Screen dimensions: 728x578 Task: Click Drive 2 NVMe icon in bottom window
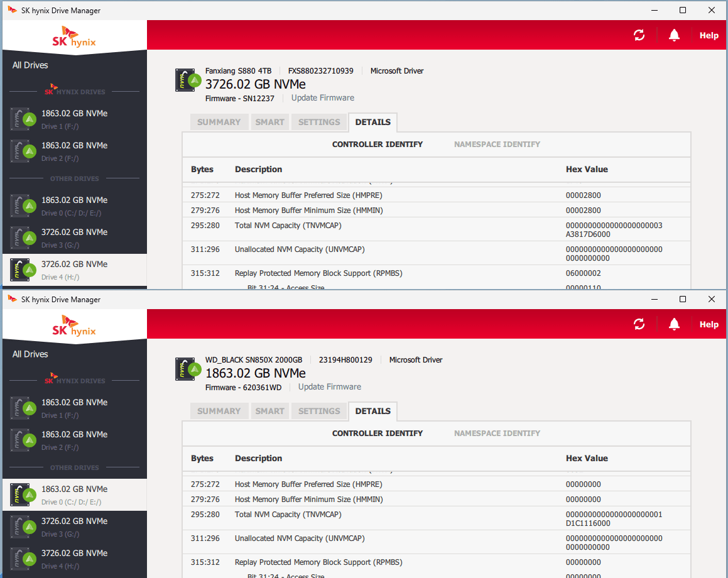[x=23, y=440]
